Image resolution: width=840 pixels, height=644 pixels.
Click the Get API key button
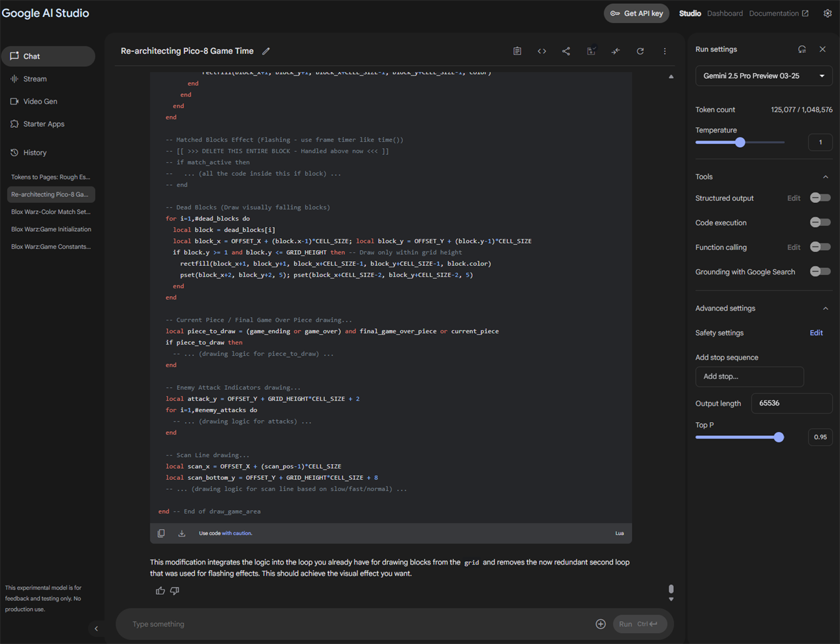point(637,13)
